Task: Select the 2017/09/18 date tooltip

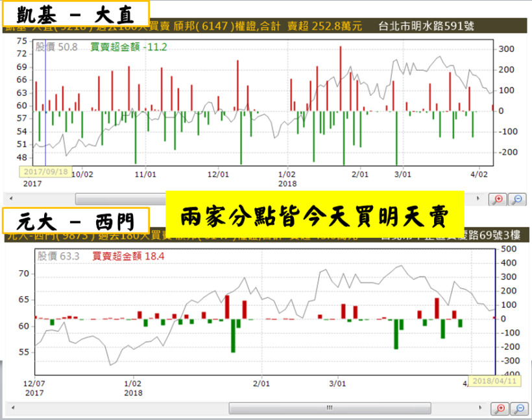Action: pos(46,172)
